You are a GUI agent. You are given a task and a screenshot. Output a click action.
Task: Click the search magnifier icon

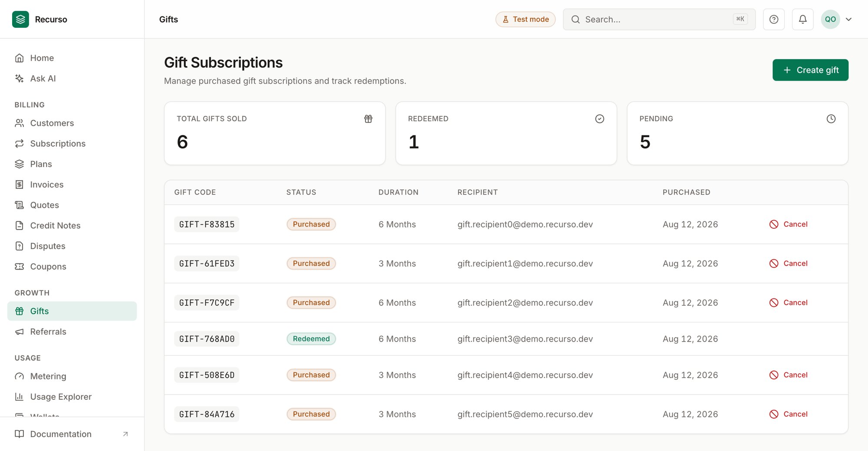click(575, 20)
